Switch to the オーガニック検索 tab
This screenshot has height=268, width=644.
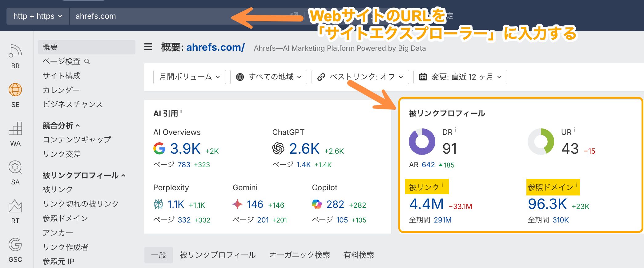click(x=299, y=255)
